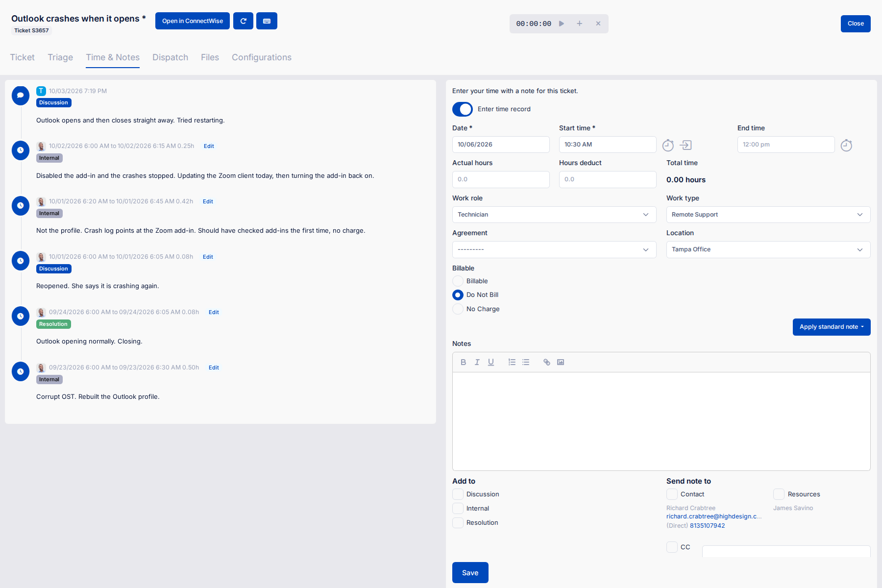Click inside the Notes text area
The image size is (882, 588).
tap(661, 421)
